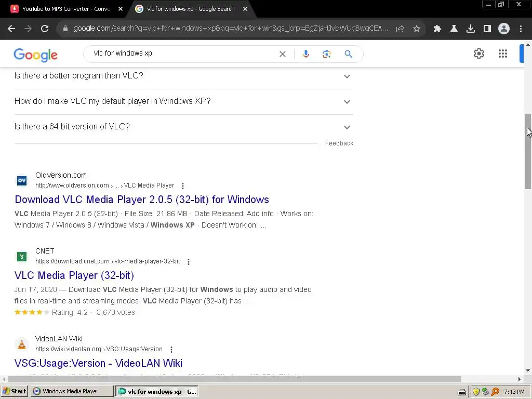532x399 pixels.
Task: Click CNET site favicon
Action: coord(22,257)
